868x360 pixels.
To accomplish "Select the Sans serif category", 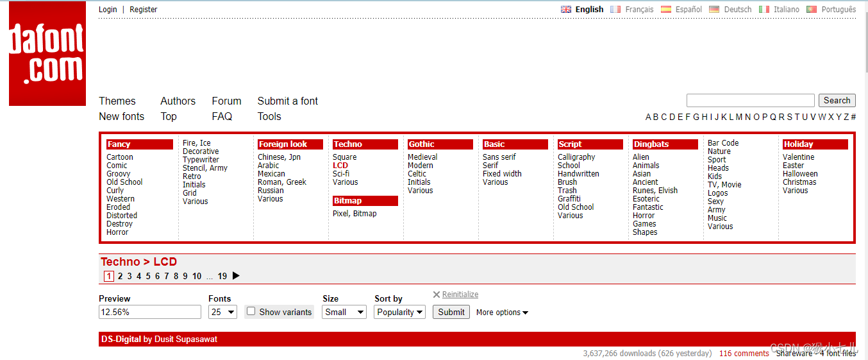I will pyautogui.click(x=499, y=157).
